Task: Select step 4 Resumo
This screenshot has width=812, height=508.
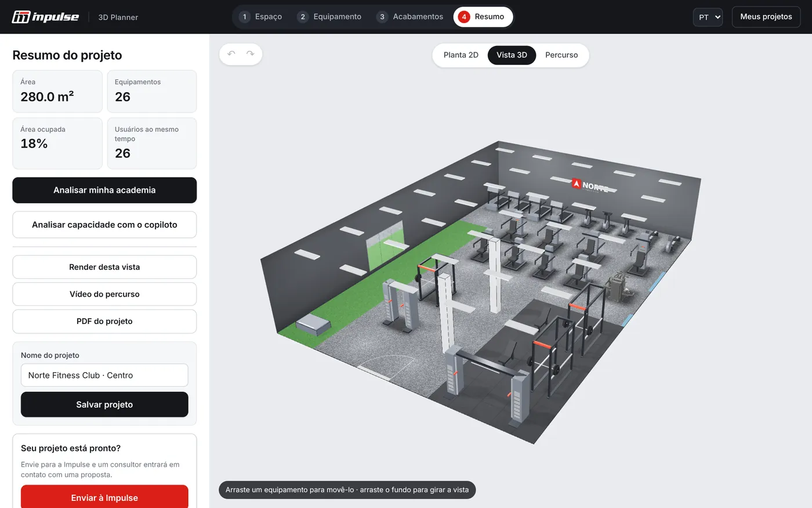Action: click(x=483, y=17)
